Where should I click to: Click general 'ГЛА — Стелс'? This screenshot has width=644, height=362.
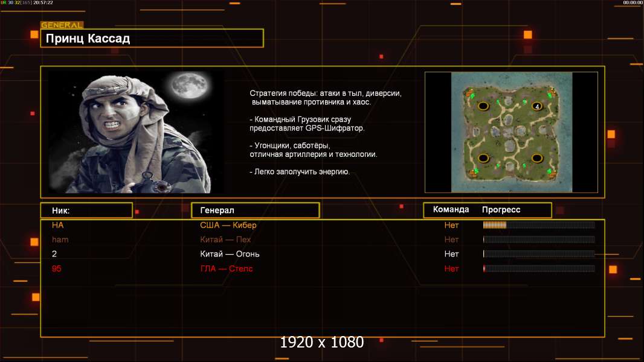pyautogui.click(x=227, y=268)
